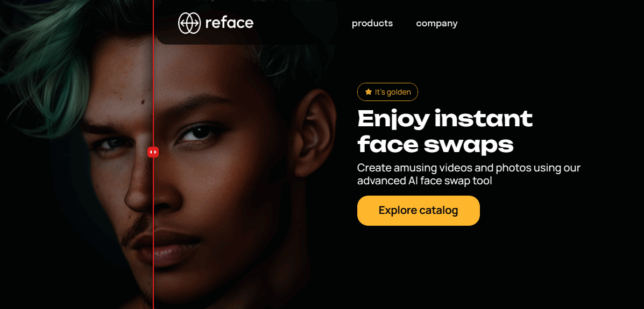Click the right arrow on the red slider handle
This screenshot has height=309, width=644.
pos(155,152)
